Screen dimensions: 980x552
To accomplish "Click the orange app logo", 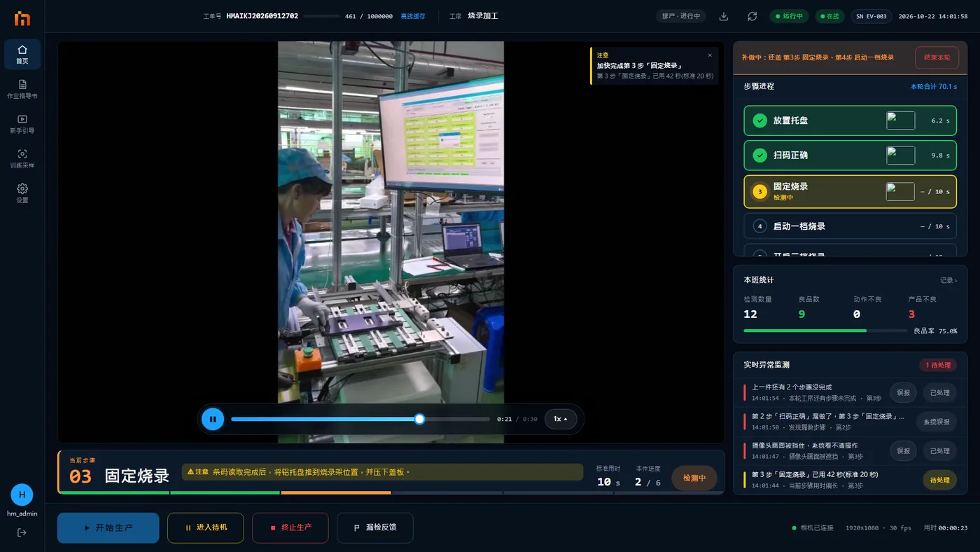I will tap(22, 19).
